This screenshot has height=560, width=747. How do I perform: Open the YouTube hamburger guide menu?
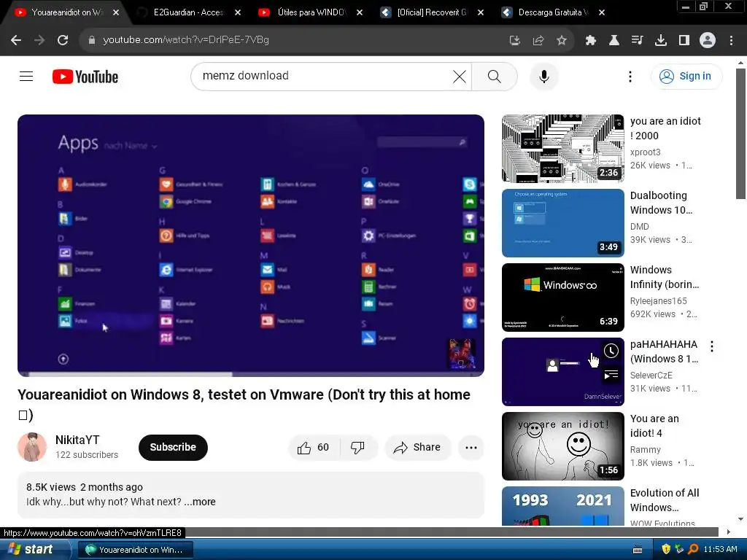pos(26,76)
